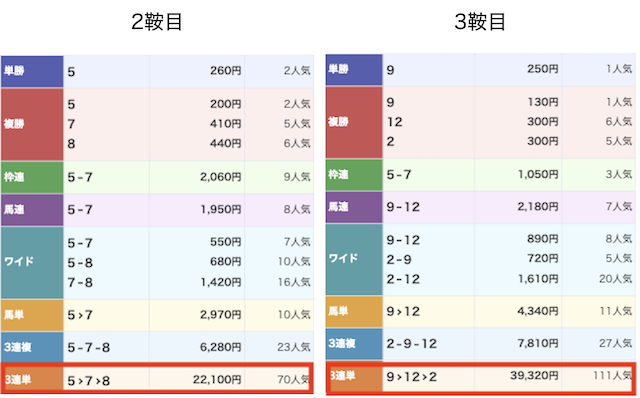Click the 2,060円 payout value
Screen dimensions: 640x398
[220, 177]
